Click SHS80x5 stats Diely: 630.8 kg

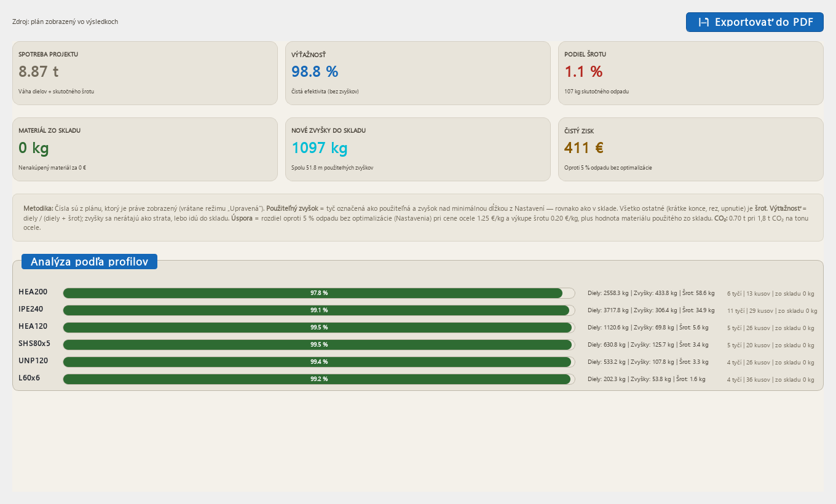point(607,345)
